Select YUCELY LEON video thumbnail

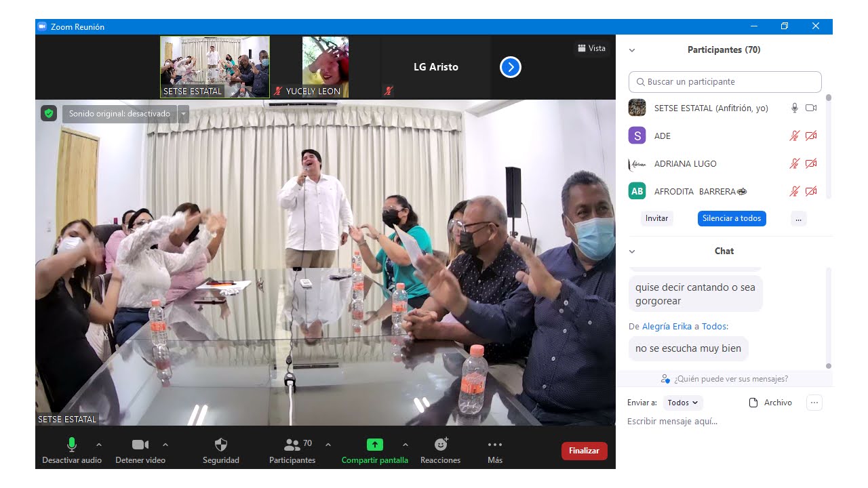pyautogui.click(x=325, y=66)
